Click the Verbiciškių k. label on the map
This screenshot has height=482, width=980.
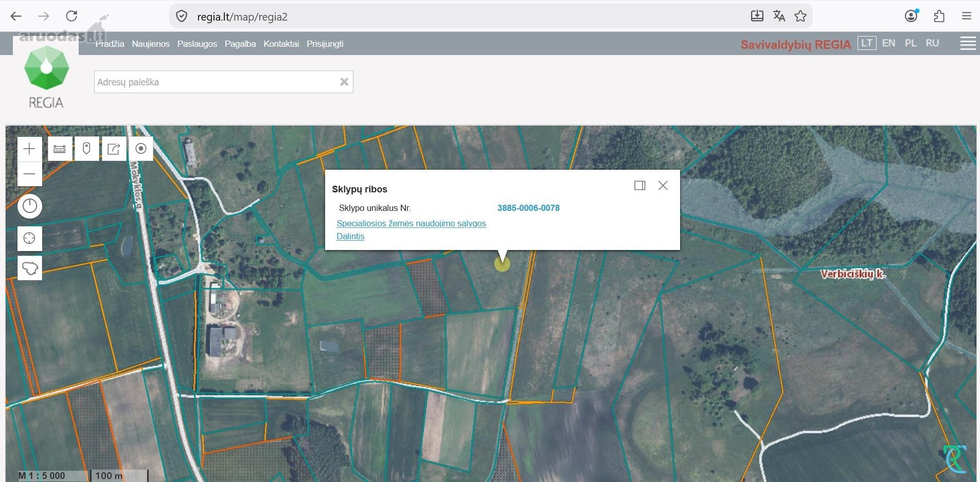pos(853,274)
